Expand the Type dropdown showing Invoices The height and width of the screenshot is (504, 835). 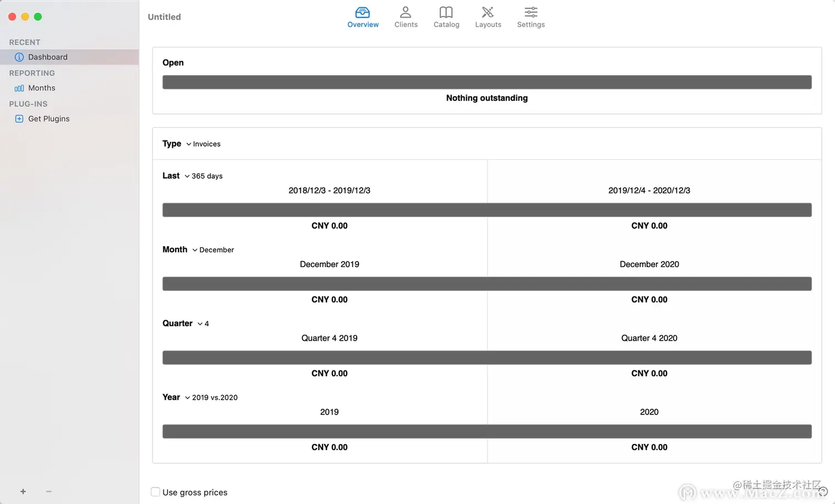[x=203, y=144]
